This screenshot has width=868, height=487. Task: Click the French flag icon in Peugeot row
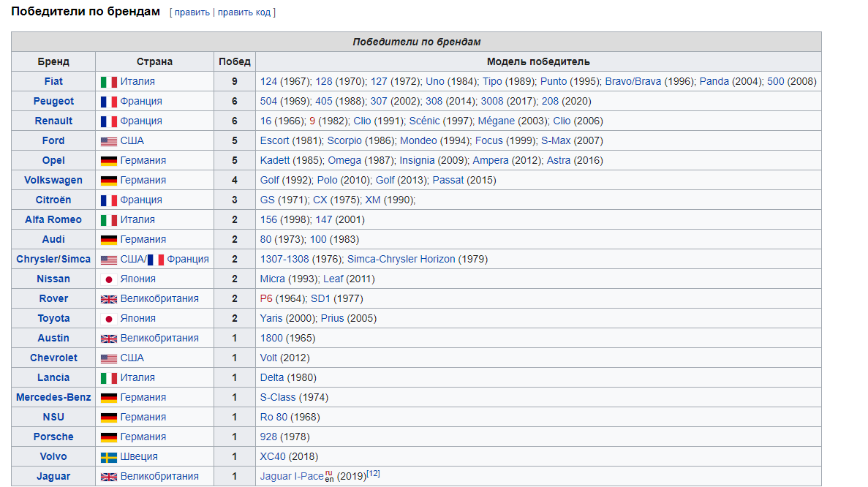(x=108, y=102)
